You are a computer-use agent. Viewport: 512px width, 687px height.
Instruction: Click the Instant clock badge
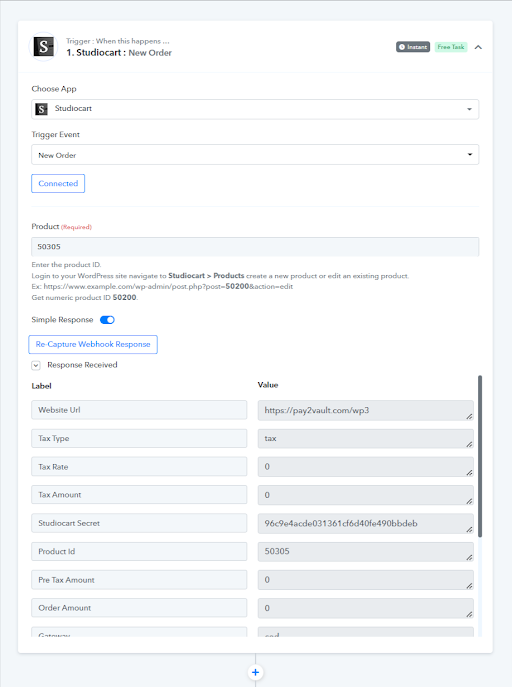coord(413,47)
